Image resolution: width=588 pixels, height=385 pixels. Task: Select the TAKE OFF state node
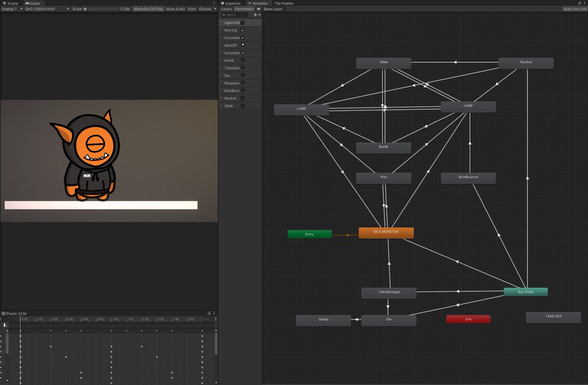[x=553, y=317]
